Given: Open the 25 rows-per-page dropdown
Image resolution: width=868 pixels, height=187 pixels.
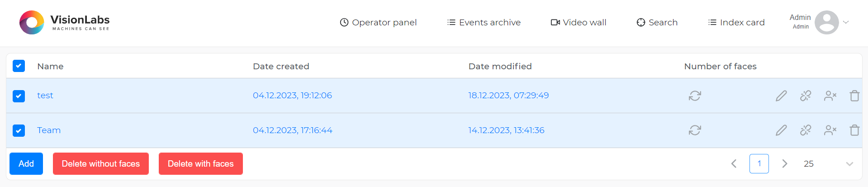Looking at the screenshot, I should coord(849,164).
